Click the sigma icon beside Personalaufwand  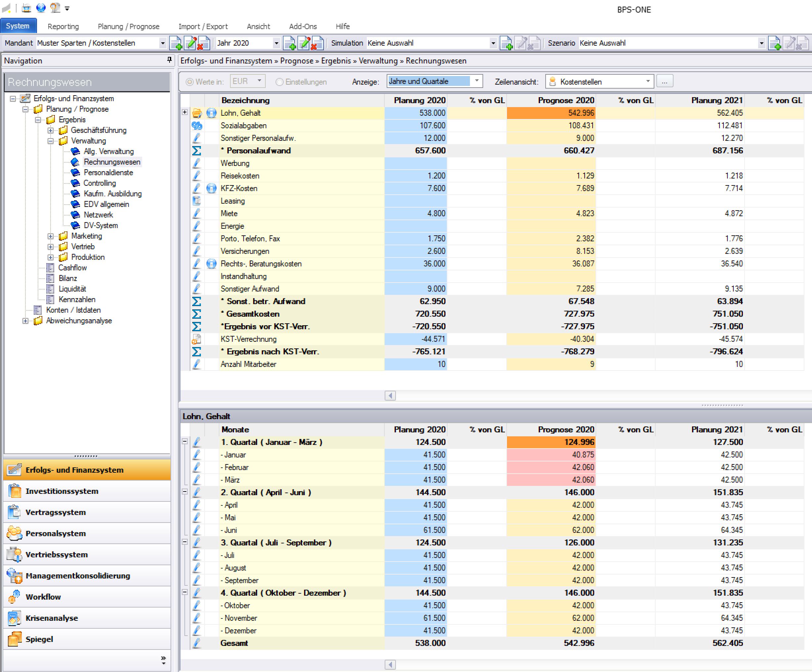coord(197,150)
